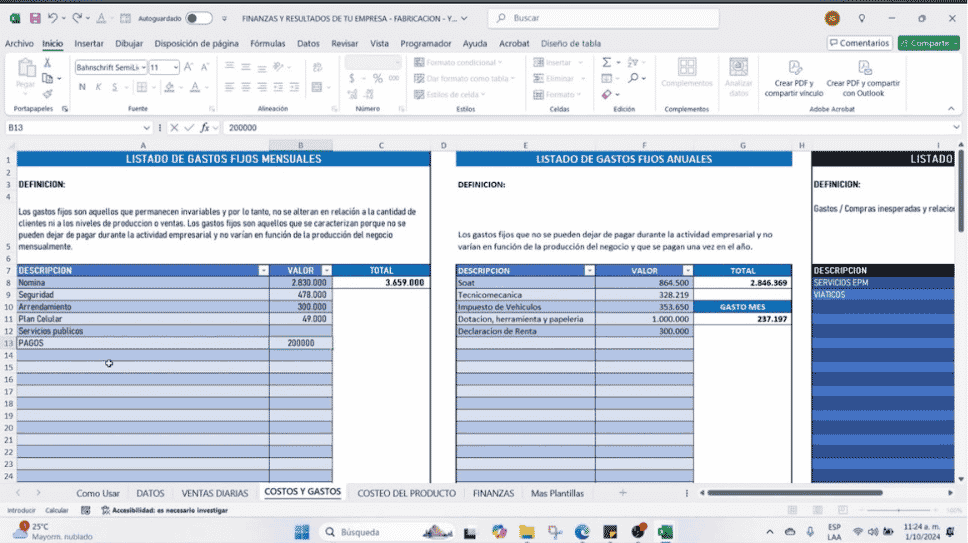Open the Archivo menu
This screenshot has width=968, height=543.
pos(19,43)
